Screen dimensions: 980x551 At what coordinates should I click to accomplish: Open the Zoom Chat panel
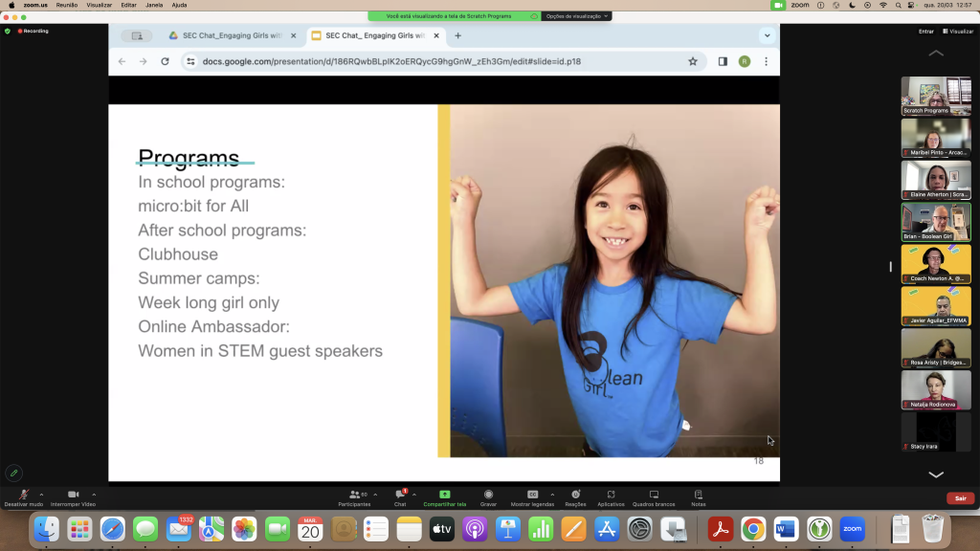400,497
